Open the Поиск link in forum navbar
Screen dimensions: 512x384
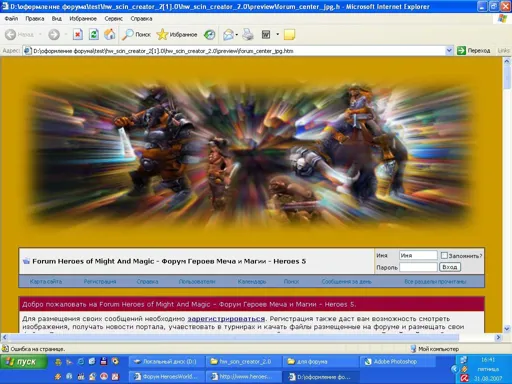click(291, 281)
